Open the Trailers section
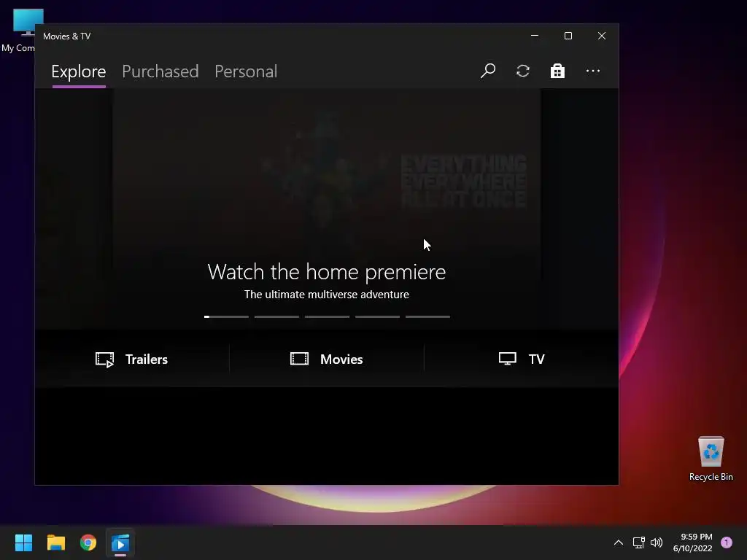Image resolution: width=747 pixels, height=560 pixels. (132, 359)
